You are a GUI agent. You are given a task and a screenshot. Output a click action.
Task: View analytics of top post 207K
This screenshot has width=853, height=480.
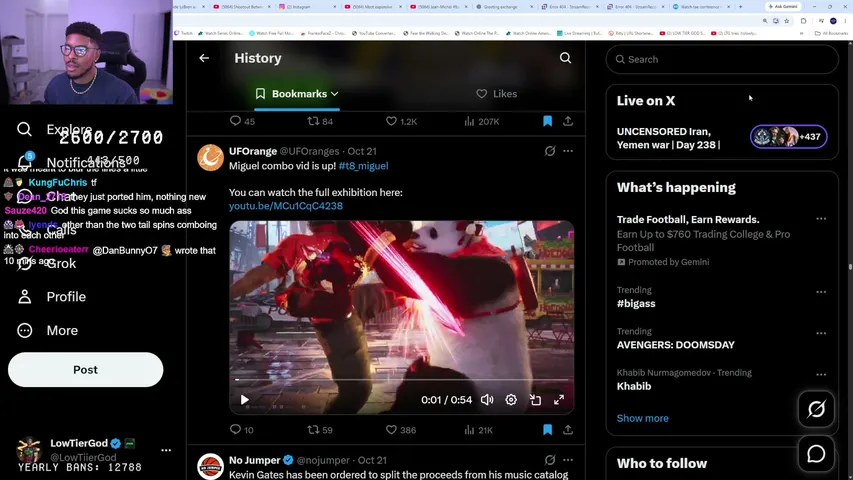coord(481,121)
